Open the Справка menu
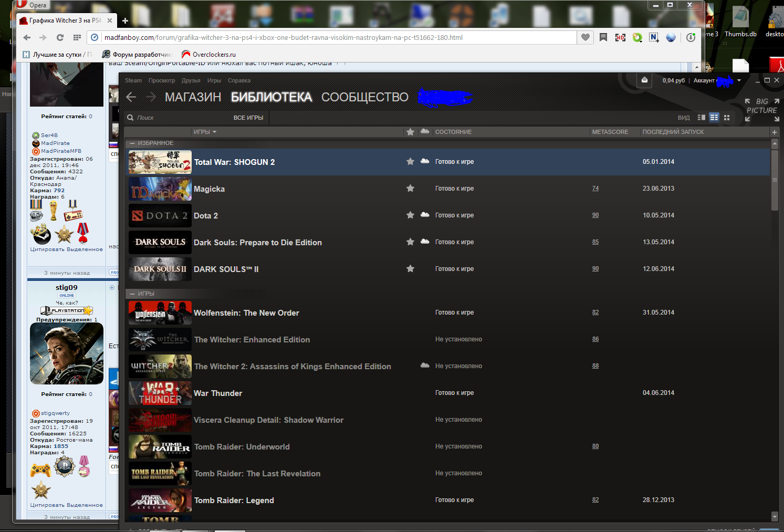 [239, 80]
